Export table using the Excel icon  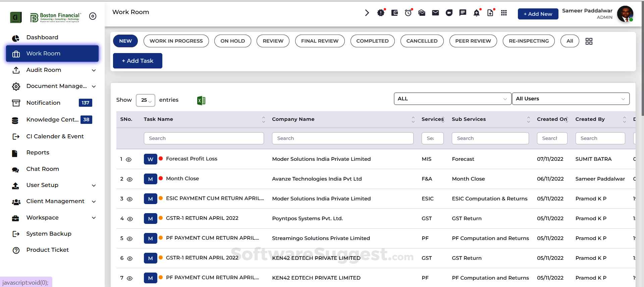pos(201,100)
